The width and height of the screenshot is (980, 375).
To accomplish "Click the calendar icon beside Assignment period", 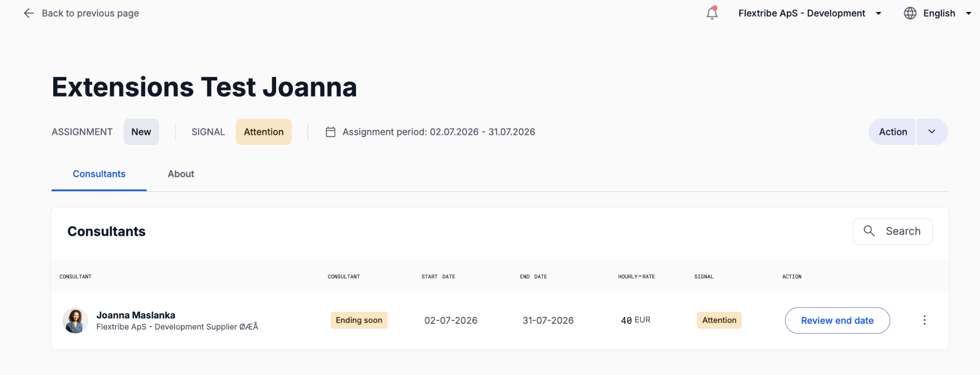I will click(x=330, y=132).
